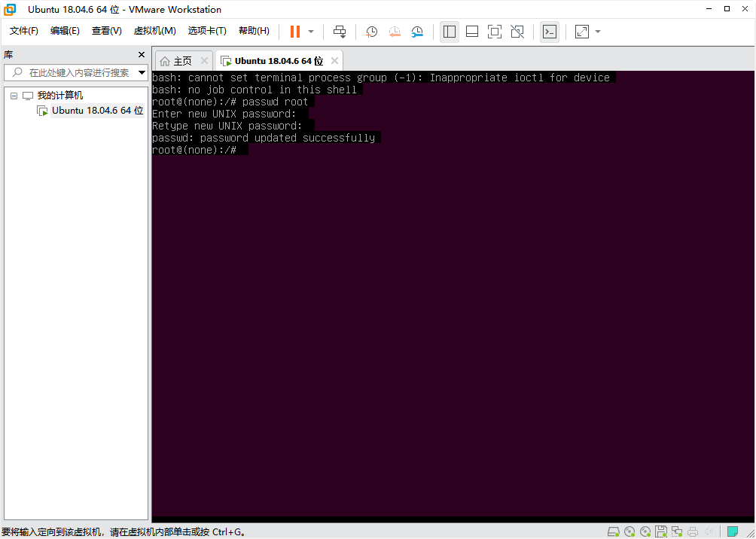
Task: Maximize the VMware Workstation window
Action: (x=727, y=9)
